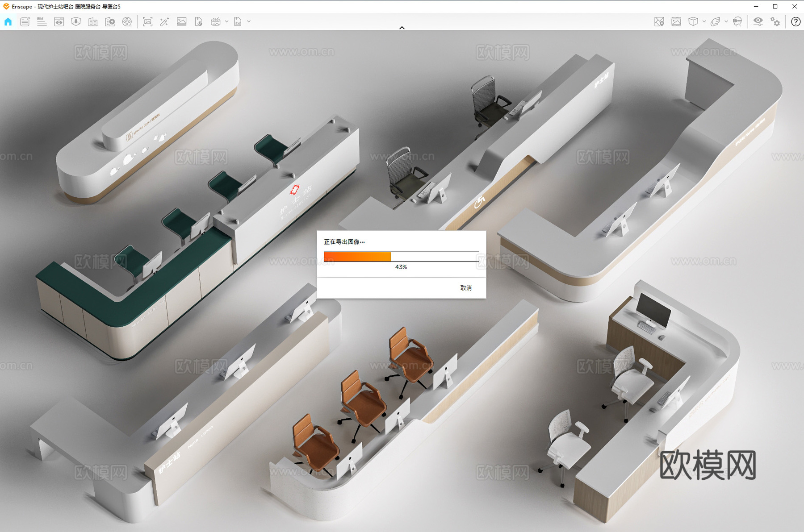Click the export upload file icon

click(199, 21)
